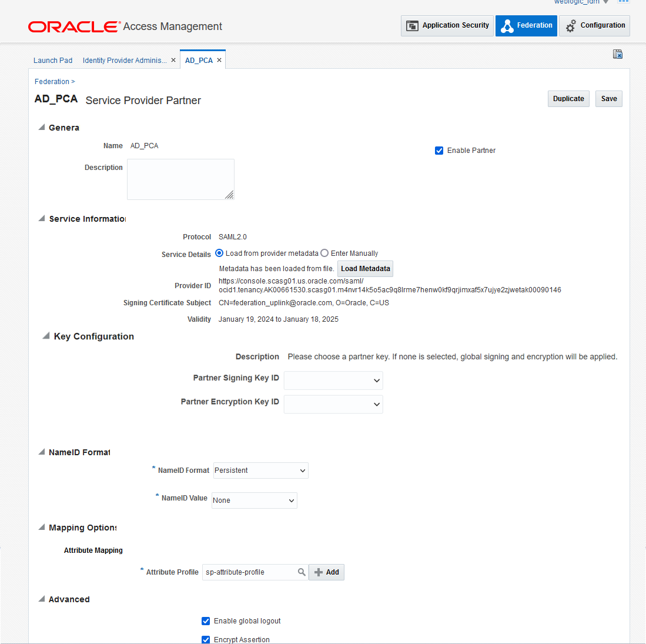Click the Attribute Profile search icon
The width and height of the screenshot is (646, 644).
click(302, 572)
